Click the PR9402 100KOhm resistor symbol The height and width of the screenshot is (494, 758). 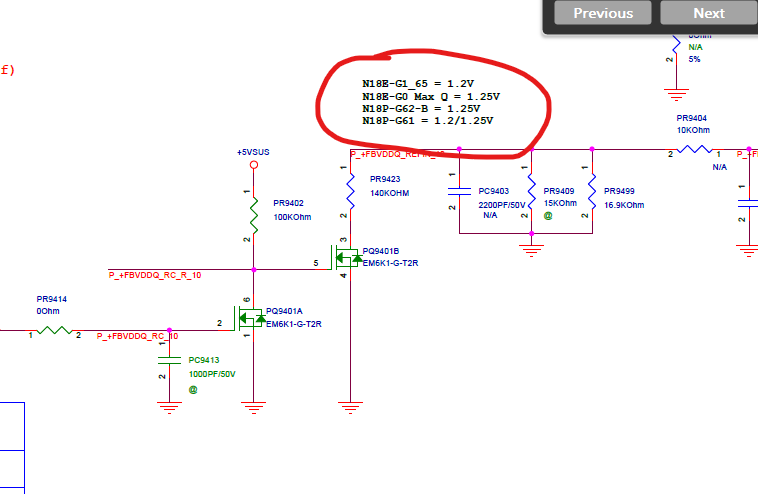[254, 216]
